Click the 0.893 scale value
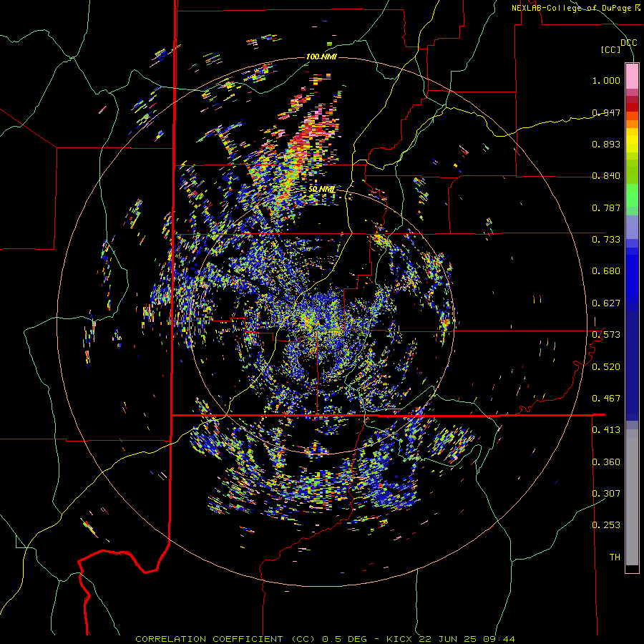 [x=606, y=144]
